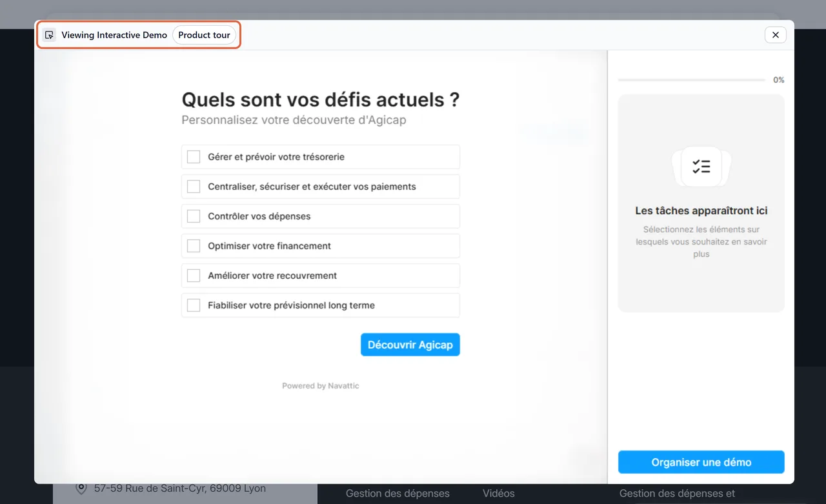Image resolution: width=826 pixels, height=504 pixels.
Task: Click 'Les tâches apparaîtront ici' text
Action: point(701,210)
